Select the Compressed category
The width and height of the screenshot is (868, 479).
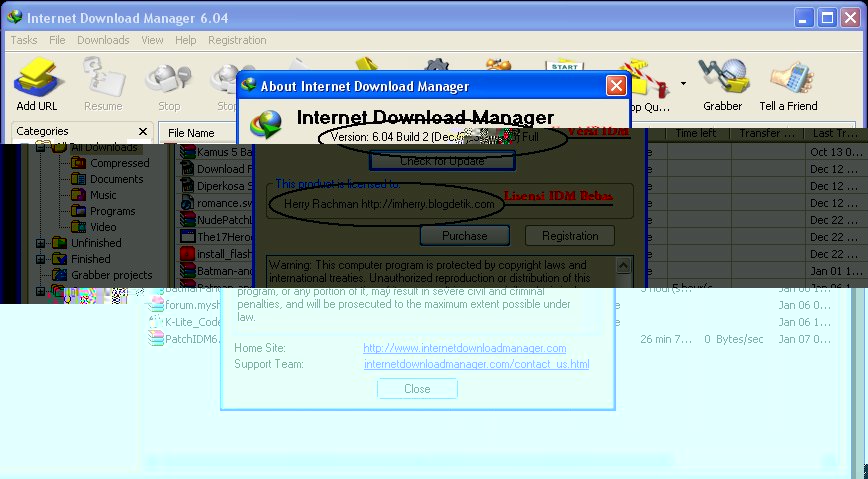tap(120, 163)
